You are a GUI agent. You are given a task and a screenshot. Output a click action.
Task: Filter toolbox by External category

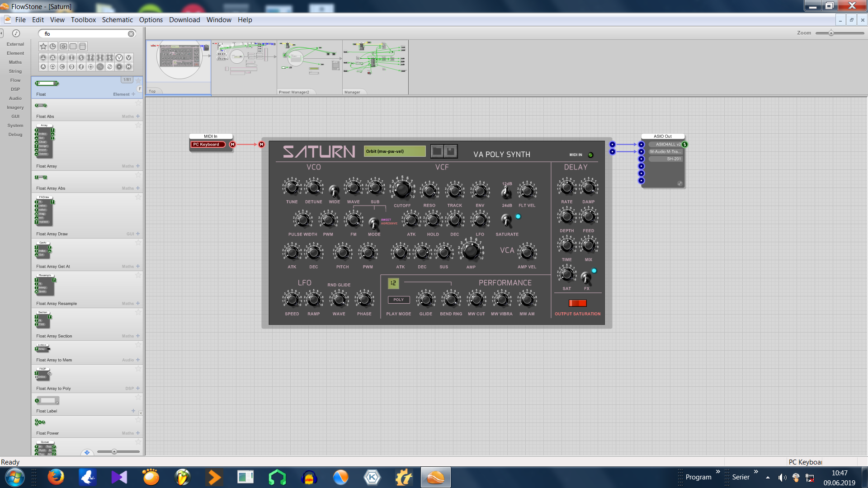coord(15,44)
